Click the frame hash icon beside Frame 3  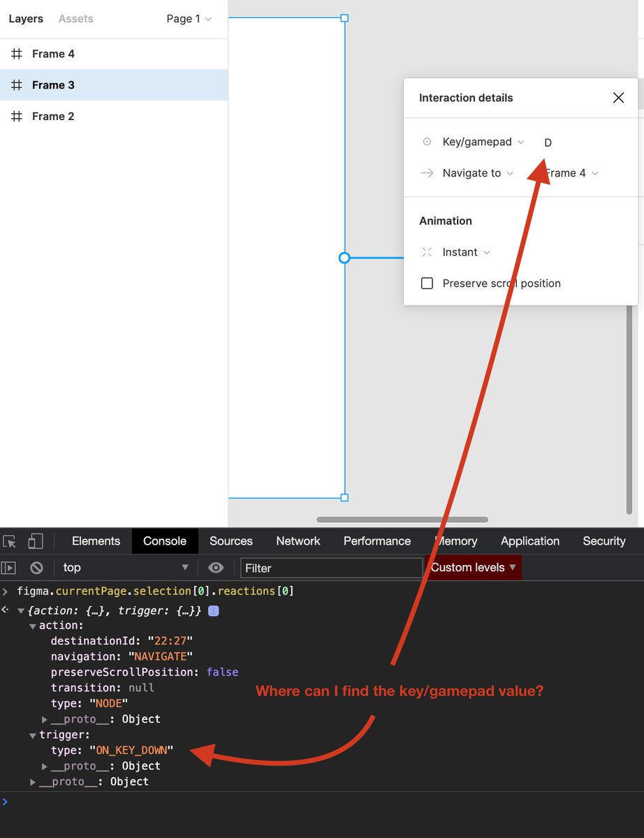(x=16, y=84)
